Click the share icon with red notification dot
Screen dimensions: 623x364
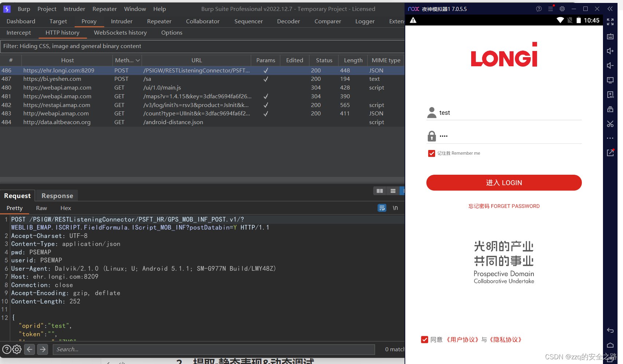(611, 153)
